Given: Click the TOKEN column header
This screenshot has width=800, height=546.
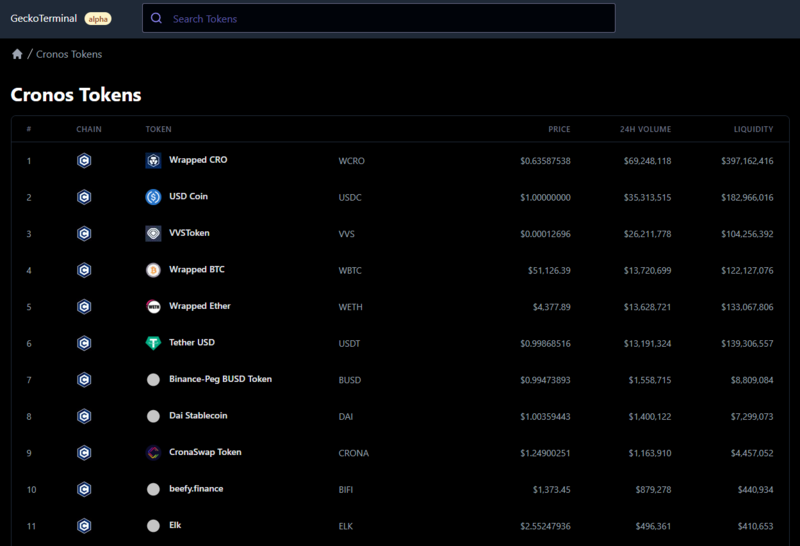Looking at the screenshot, I should click(159, 129).
